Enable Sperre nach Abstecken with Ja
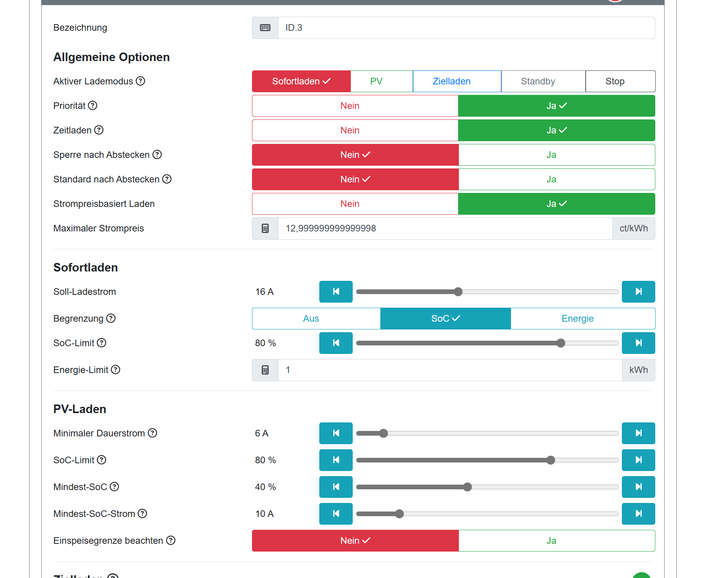 [557, 155]
